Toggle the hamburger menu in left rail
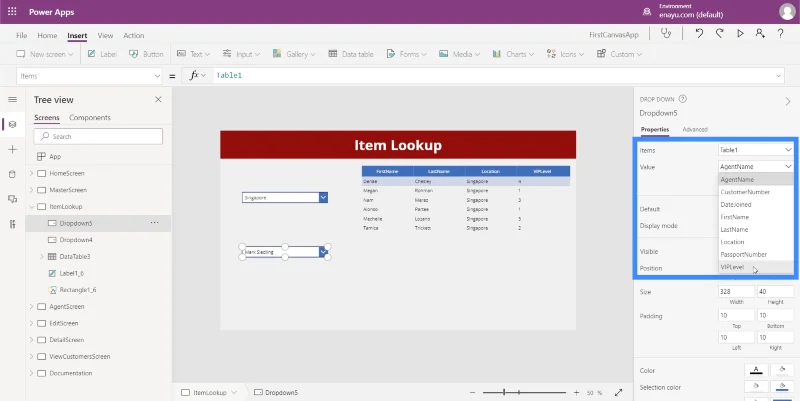This screenshot has height=401, width=800. (13, 99)
